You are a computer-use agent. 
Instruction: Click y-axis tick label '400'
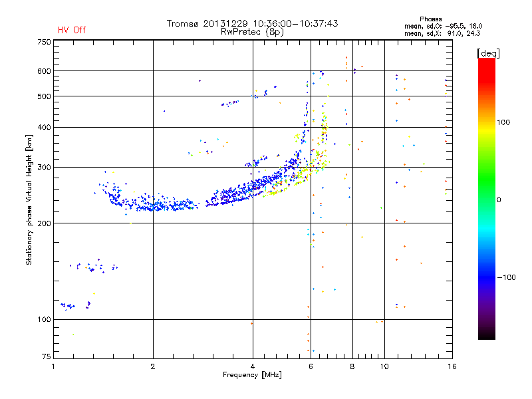(x=44, y=127)
